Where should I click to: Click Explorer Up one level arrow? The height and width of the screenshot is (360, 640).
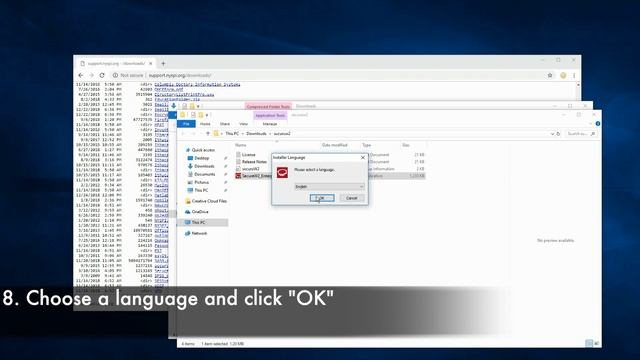pyautogui.click(x=207, y=134)
